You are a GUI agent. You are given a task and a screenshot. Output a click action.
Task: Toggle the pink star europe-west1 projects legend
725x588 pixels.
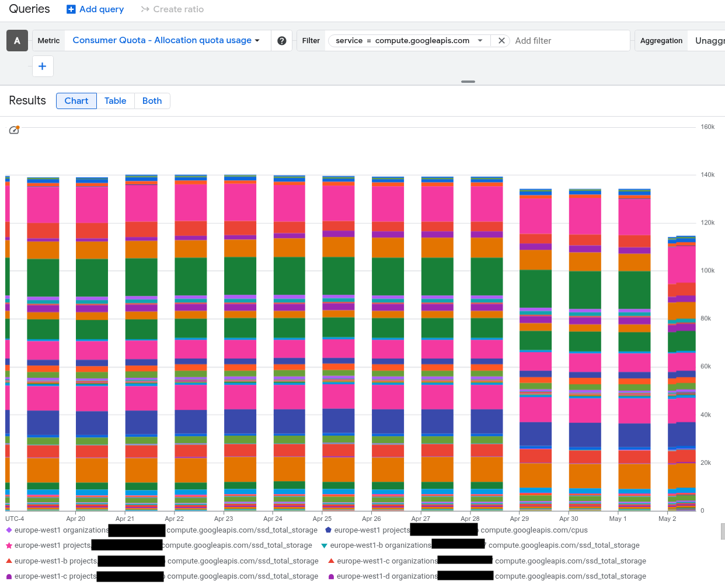9,545
